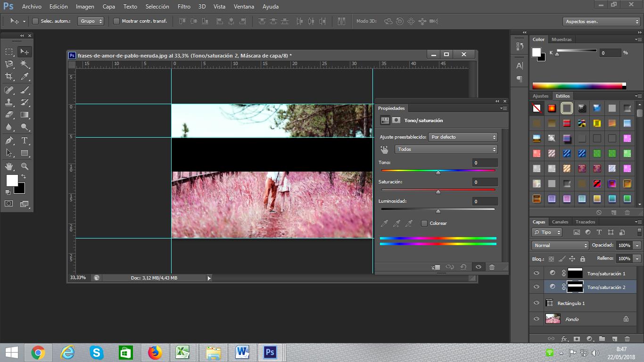The width and height of the screenshot is (644, 362).
Task: Select the History Brush tool
Action: pyautogui.click(x=25, y=102)
